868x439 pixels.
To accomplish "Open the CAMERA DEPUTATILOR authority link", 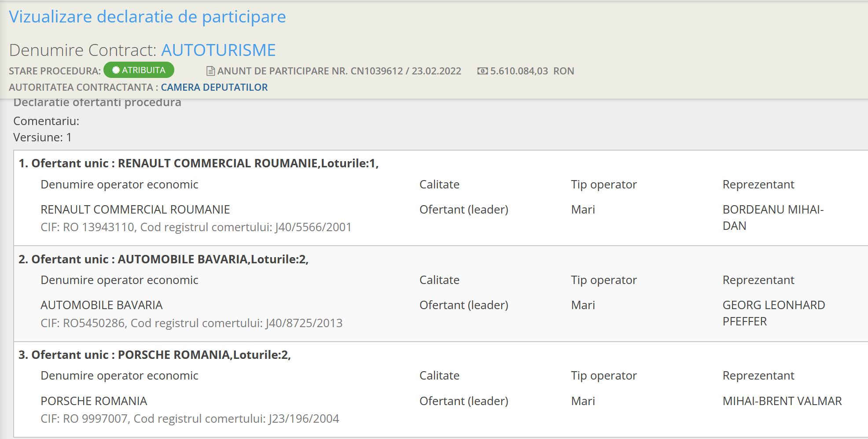I will pyautogui.click(x=214, y=87).
